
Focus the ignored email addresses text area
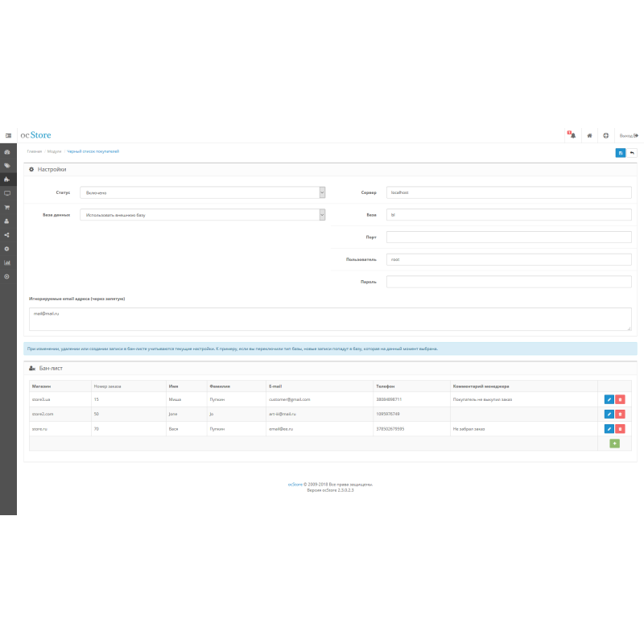pyautogui.click(x=330, y=319)
